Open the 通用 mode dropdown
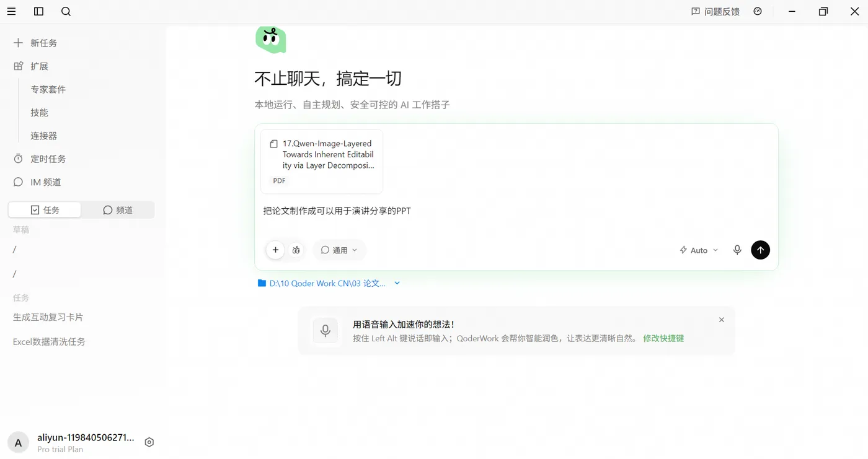 (339, 250)
